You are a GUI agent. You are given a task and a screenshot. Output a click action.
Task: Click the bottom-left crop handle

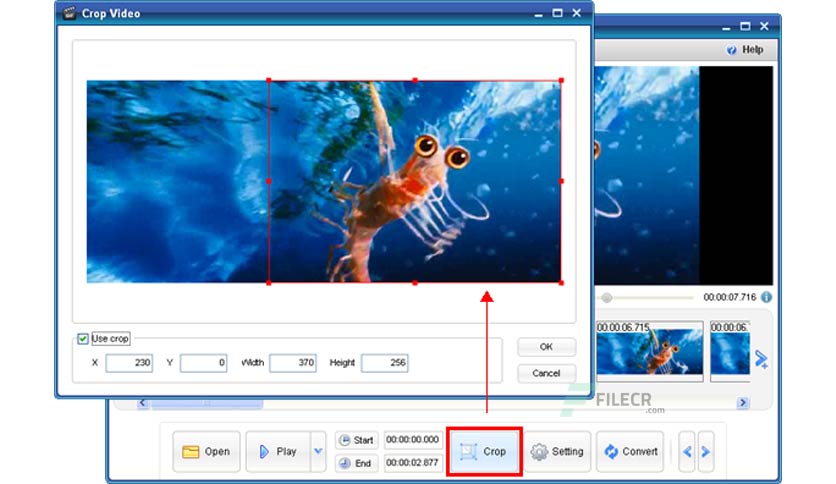pyautogui.click(x=269, y=283)
